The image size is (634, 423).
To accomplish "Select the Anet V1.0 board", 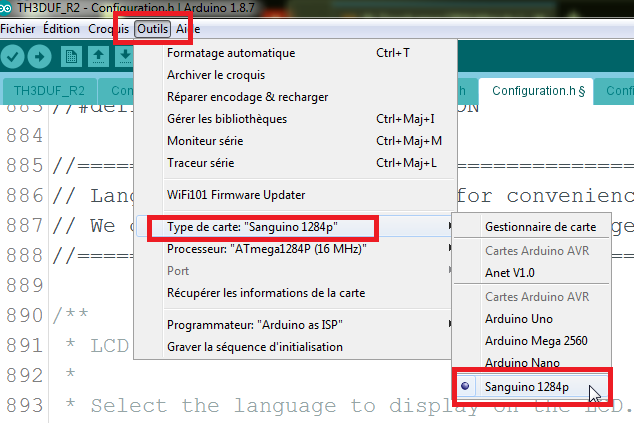I will coord(532,273).
